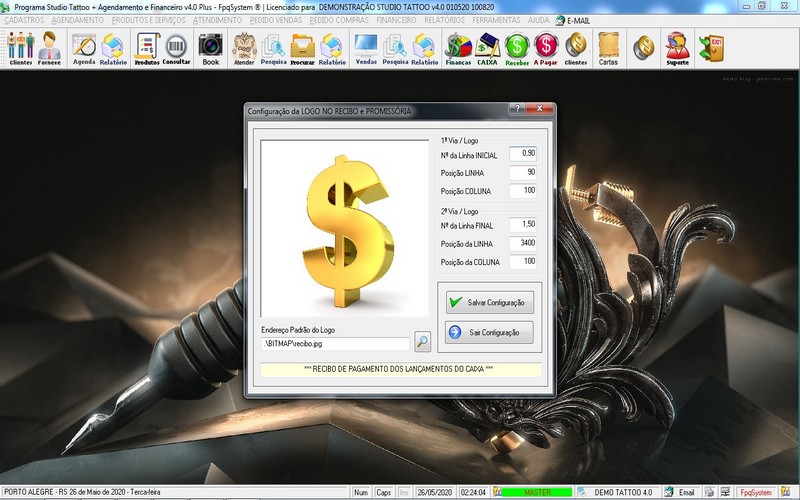Click the RECIBO DE PAGAMENTO banner text

click(x=398, y=369)
